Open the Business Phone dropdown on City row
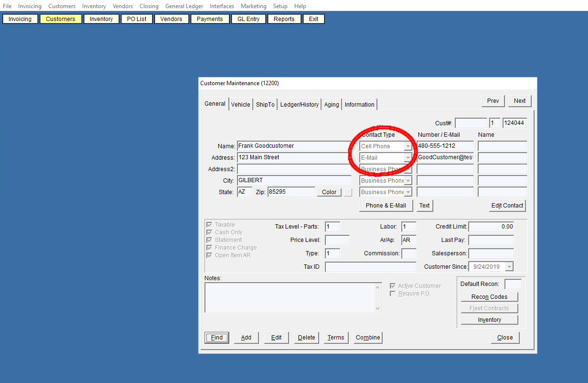The height and width of the screenshot is (383, 588). point(408,181)
